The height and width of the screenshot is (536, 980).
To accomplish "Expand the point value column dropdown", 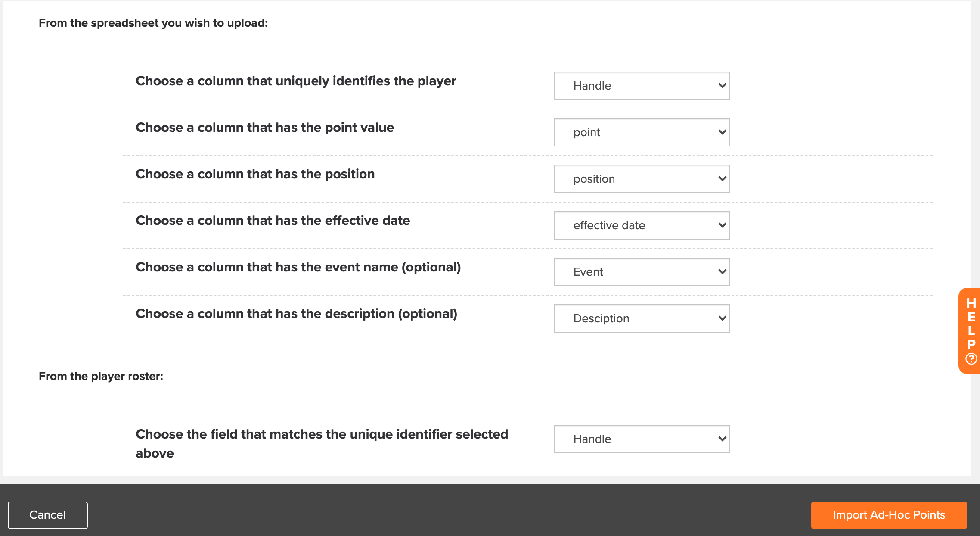I will pos(642,132).
